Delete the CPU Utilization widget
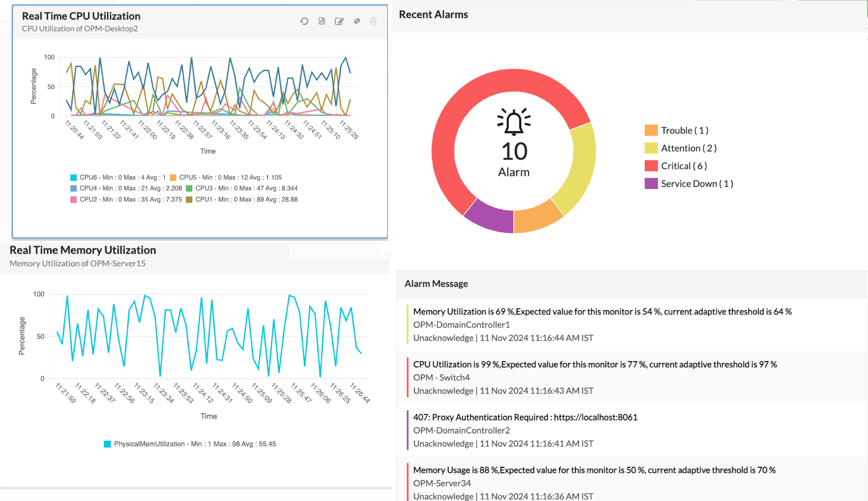The width and height of the screenshot is (868, 501). click(373, 21)
